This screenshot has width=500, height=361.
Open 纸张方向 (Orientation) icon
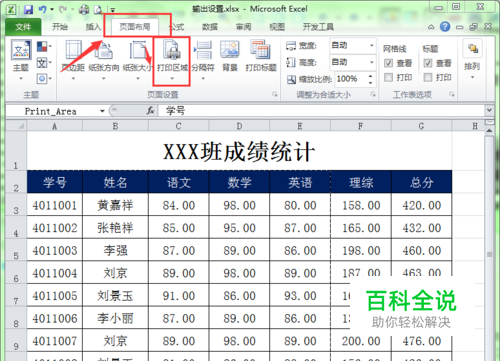pyautogui.click(x=104, y=50)
